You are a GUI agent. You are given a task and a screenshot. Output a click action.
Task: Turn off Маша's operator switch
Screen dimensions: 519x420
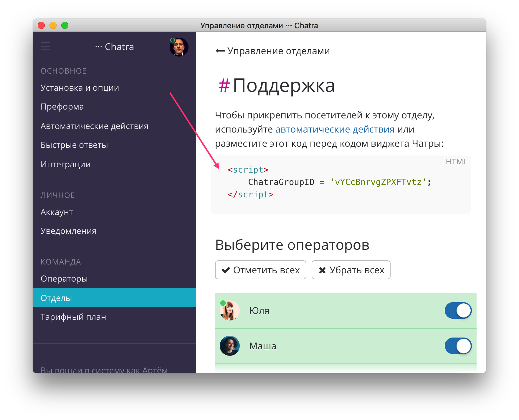(458, 346)
